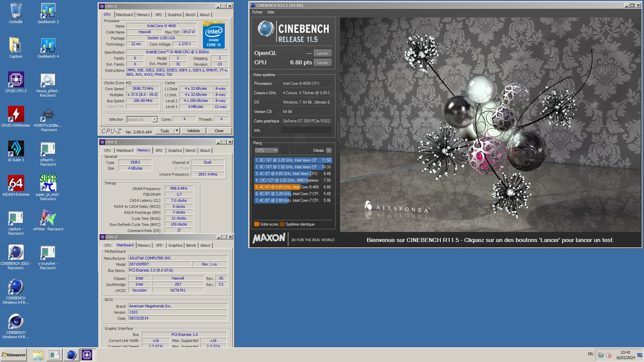Click the CPU-Z chip icon in taskbar
644x362 pixels.
pos(87,355)
